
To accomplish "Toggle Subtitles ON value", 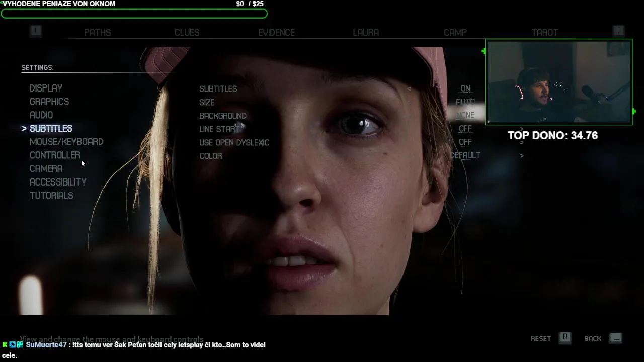I will pyautogui.click(x=465, y=88).
